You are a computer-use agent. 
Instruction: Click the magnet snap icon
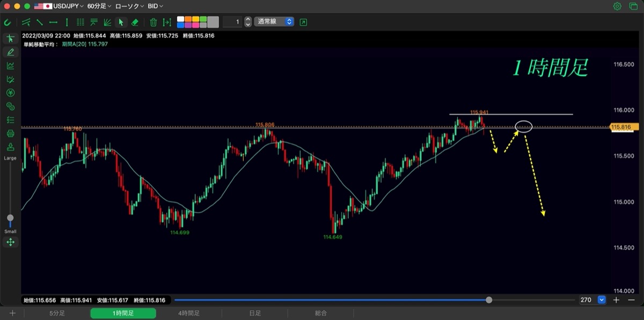[7, 22]
